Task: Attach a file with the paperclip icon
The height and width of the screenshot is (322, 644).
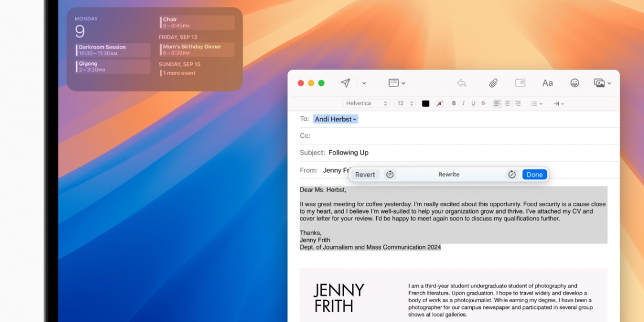Action: pos(493,83)
